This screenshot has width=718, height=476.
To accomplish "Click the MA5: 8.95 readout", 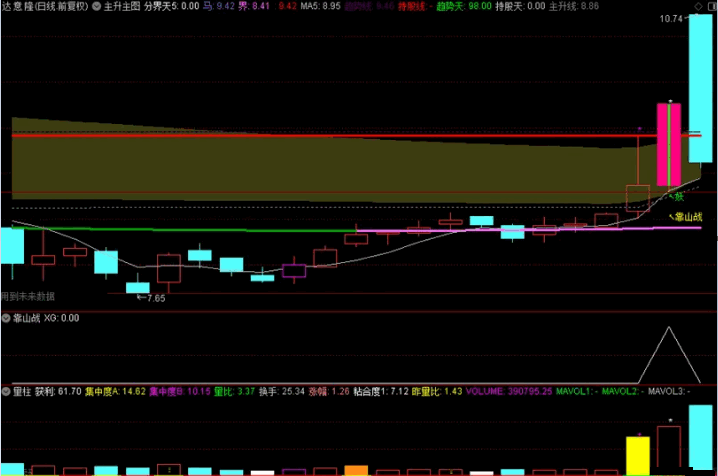I will (320, 6).
